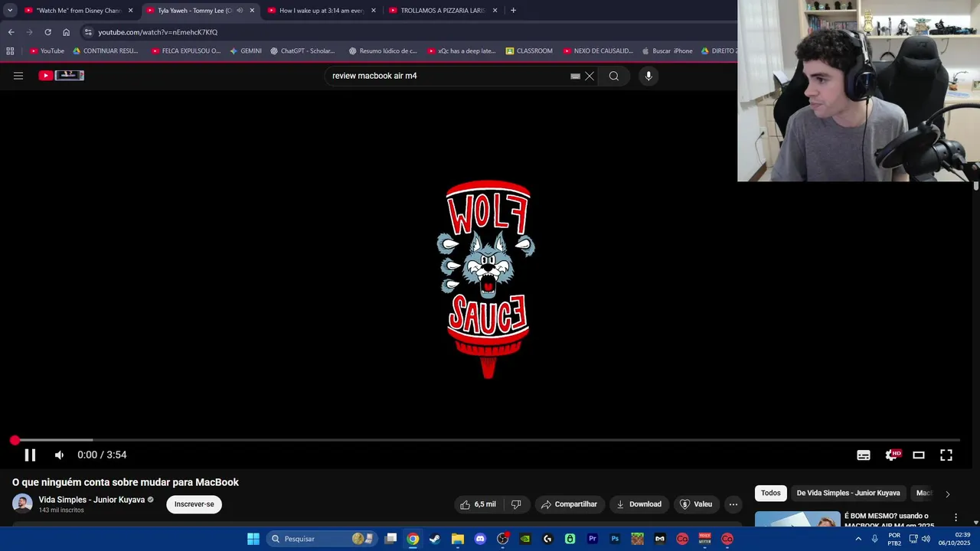Select 'De Vida Simples - Junior Kuyava' chip

pos(848,493)
